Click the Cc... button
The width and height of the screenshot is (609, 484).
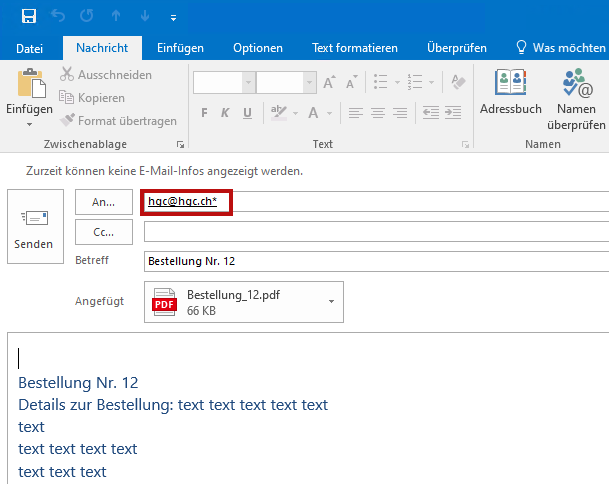click(x=104, y=232)
